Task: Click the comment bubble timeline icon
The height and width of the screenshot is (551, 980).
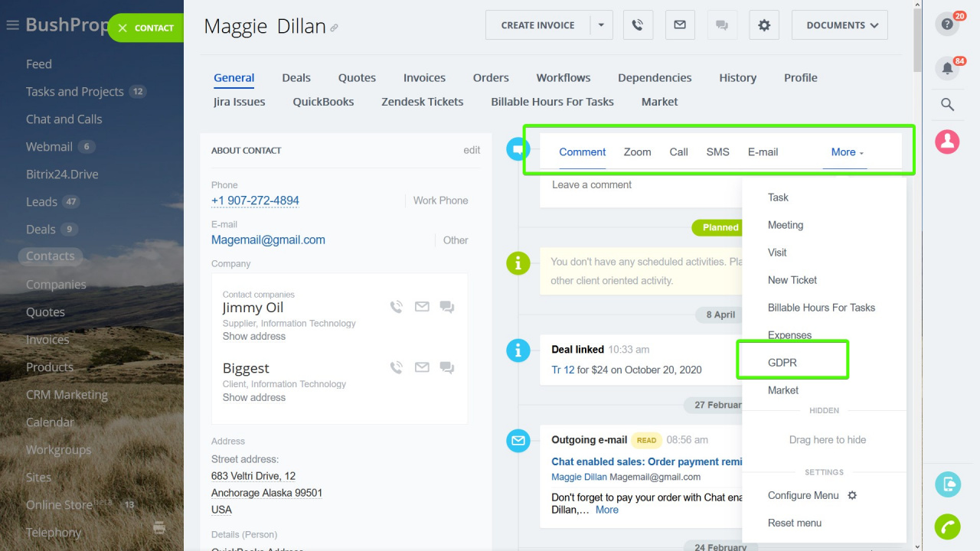Action: coord(518,149)
